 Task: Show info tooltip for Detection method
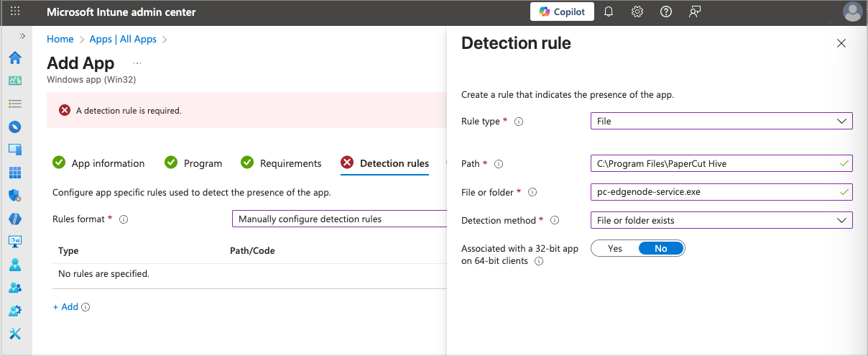[555, 221]
